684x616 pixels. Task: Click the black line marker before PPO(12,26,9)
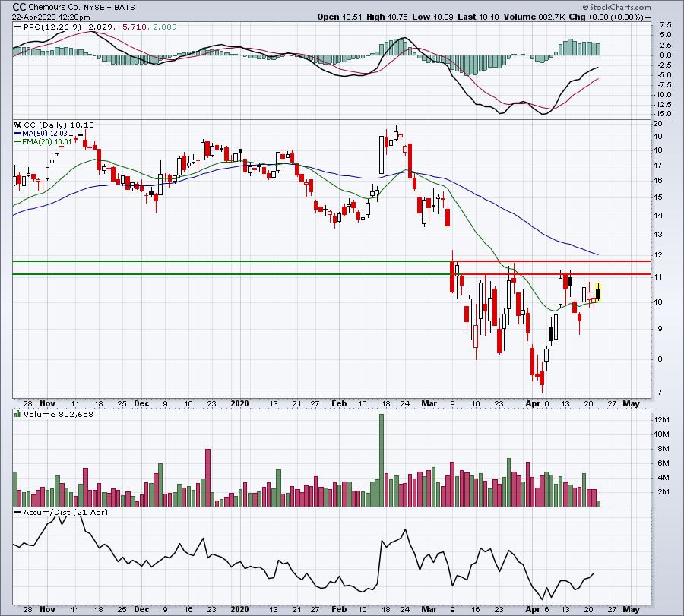coord(17,27)
